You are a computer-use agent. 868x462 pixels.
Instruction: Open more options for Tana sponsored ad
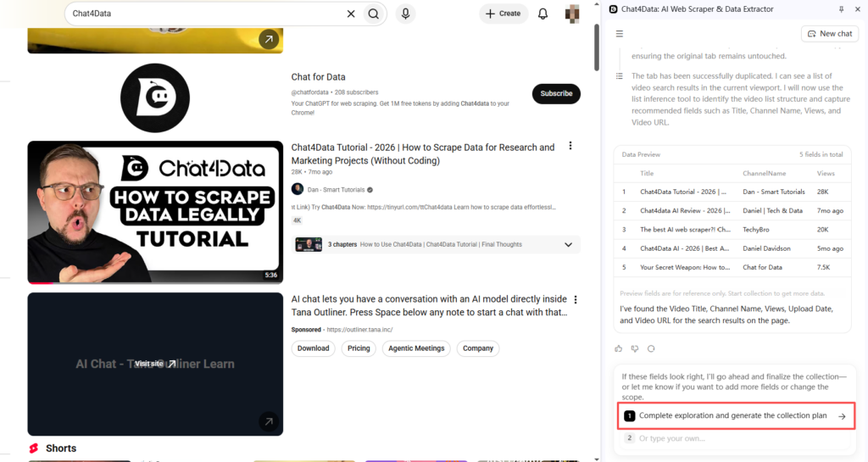(x=576, y=299)
